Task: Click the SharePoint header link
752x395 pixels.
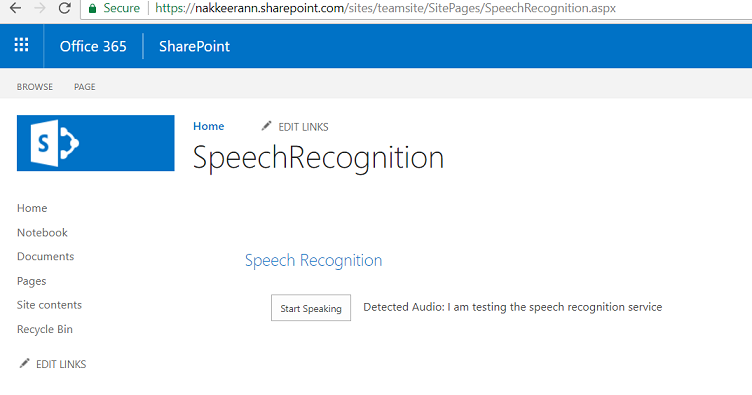Action: [x=194, y=46]
